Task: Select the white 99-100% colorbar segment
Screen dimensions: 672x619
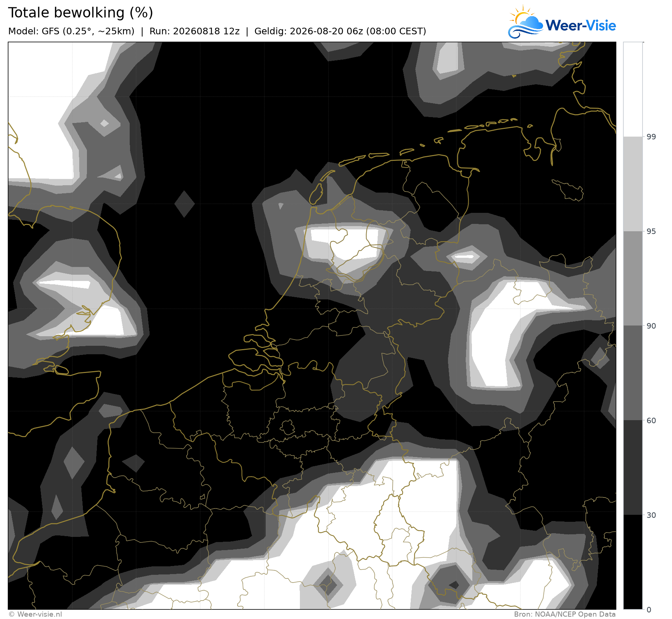Action: pyautogui.click(x=633, y=89)
